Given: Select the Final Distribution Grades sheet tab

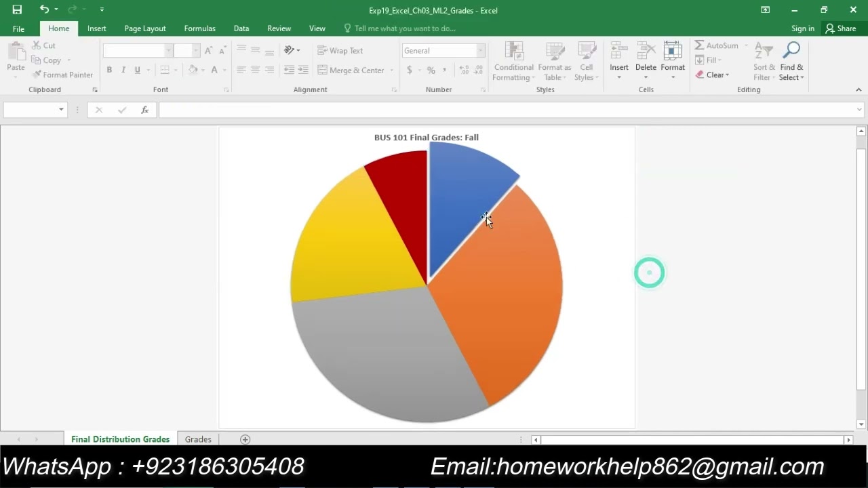Looking at the screenshot, I should click(x=120, y=439).
